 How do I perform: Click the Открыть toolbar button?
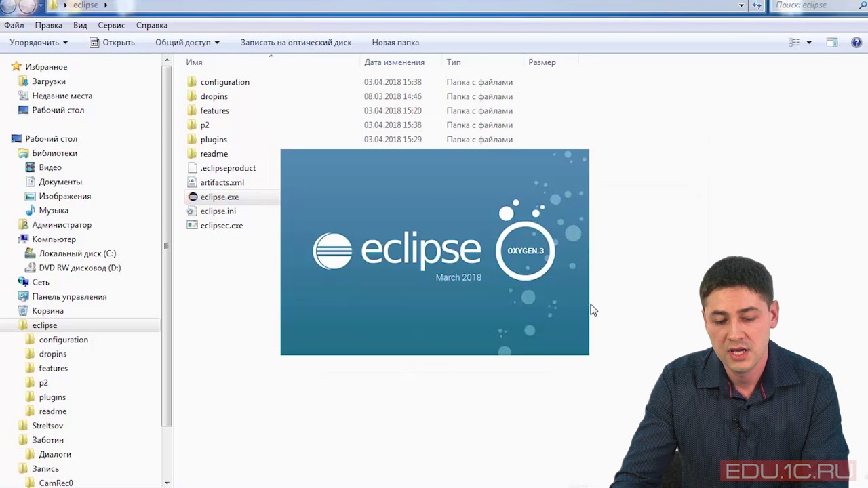click(x=113, y=42)
